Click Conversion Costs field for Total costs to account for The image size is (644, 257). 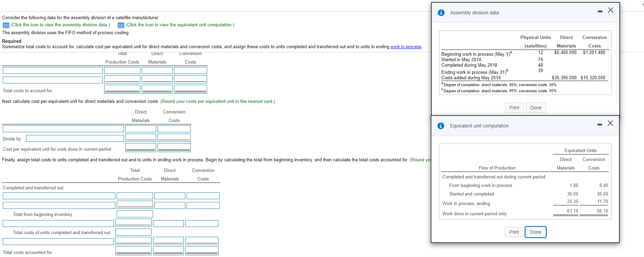[x=190, y=89]
